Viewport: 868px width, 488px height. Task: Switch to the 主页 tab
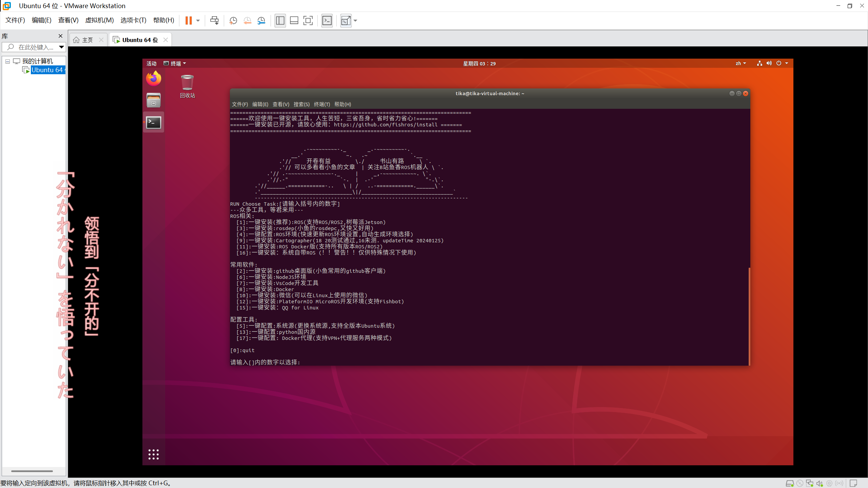click(x=87, y=40)
